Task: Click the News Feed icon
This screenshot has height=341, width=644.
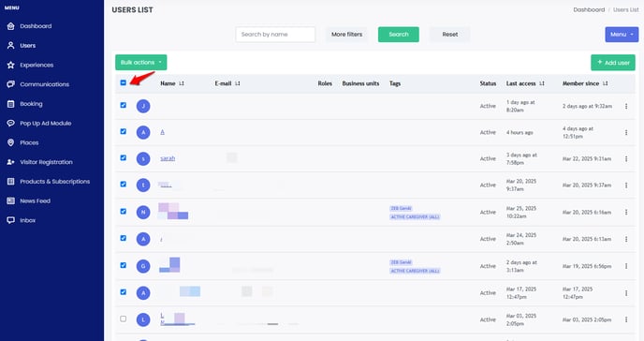Action: tap(10, 200)
